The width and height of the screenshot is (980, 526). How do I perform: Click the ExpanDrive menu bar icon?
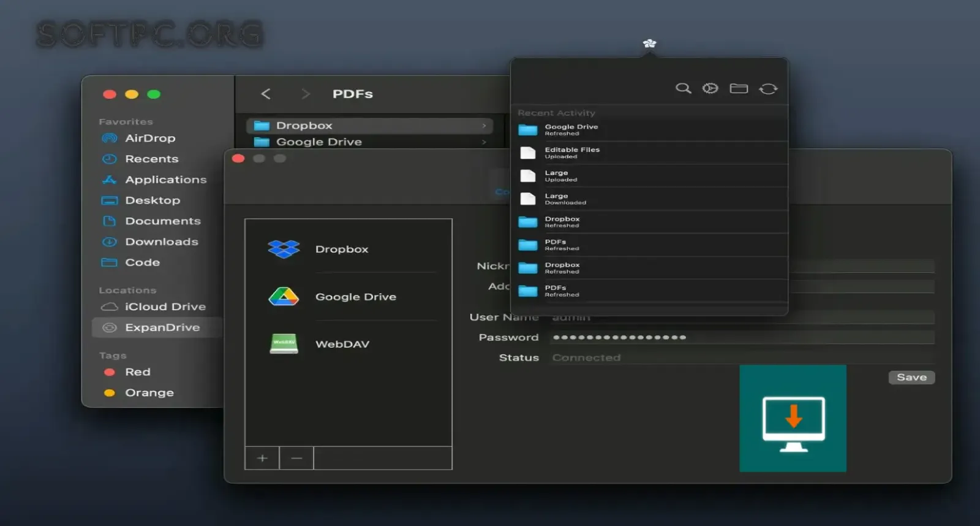(649, 44)
